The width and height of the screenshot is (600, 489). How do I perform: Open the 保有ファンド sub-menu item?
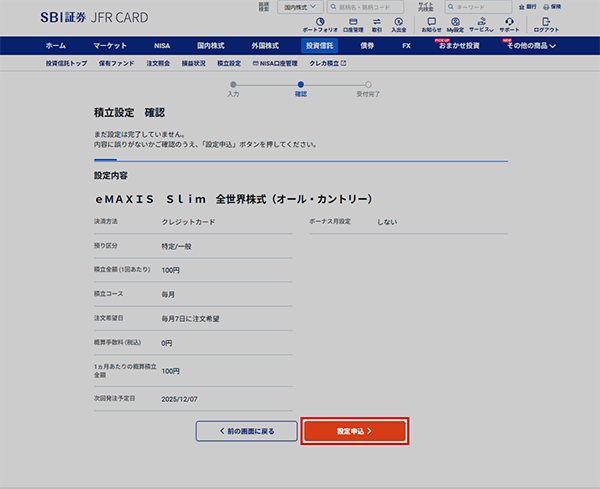[116, 63]
